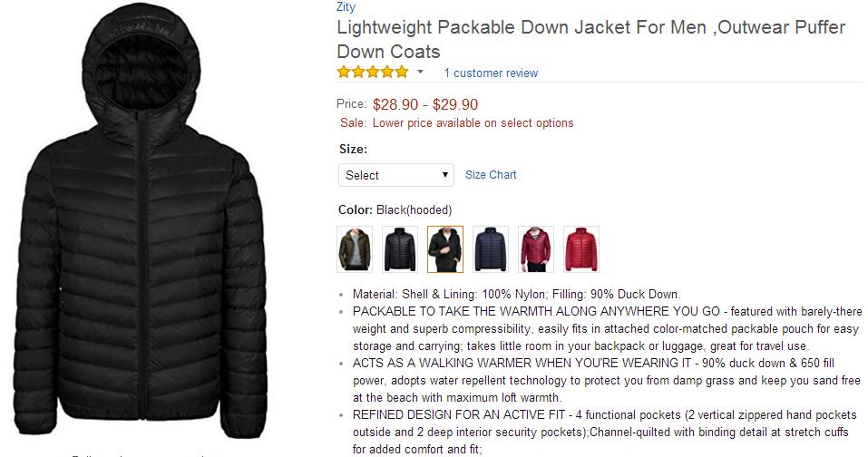
Task: Open the Size Select dropdown
Action: [x=396, y=175]
